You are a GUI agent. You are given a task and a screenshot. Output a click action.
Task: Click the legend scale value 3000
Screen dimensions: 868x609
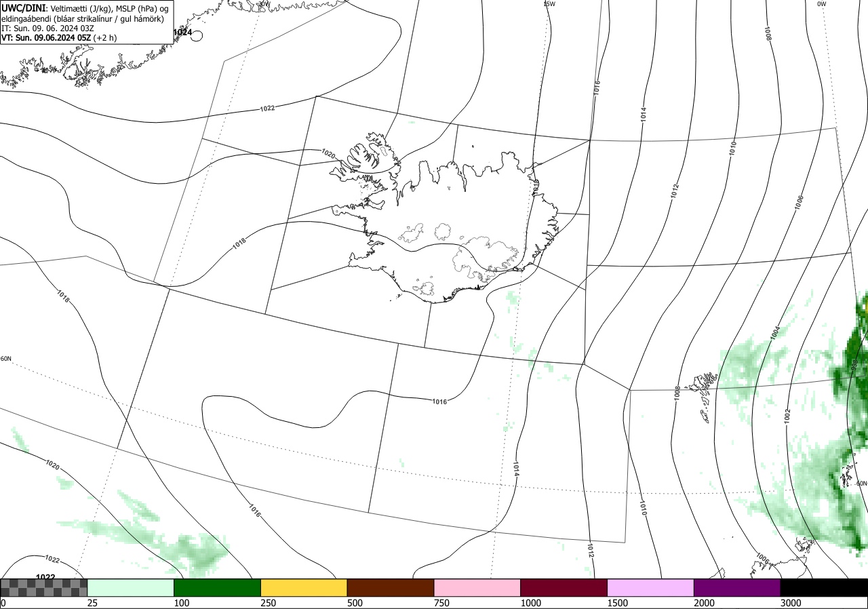(x=791, y=603)
